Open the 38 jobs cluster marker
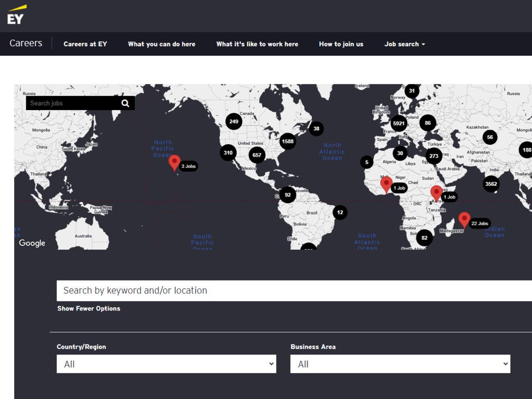The height and width of the screenshot is (399, 532). [316, 128]
